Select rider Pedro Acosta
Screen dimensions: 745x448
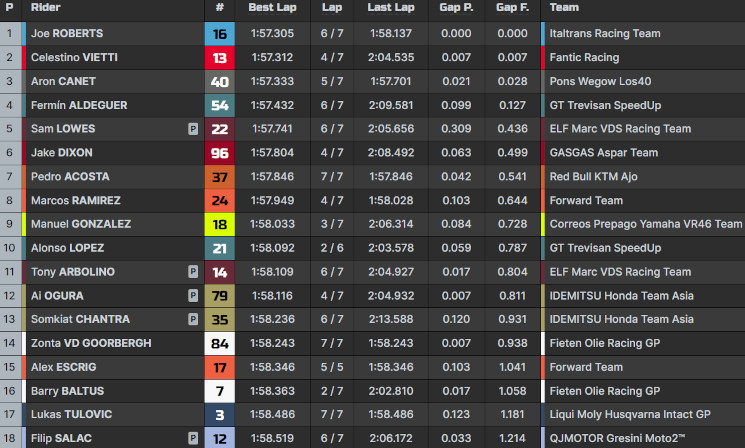pyautogui.click(x=70, y=177)
